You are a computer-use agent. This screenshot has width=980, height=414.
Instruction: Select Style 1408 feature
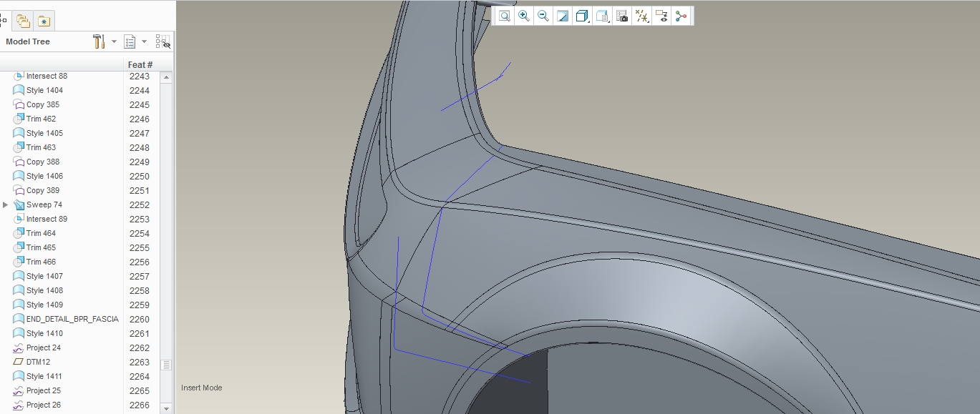click(44, 290)
